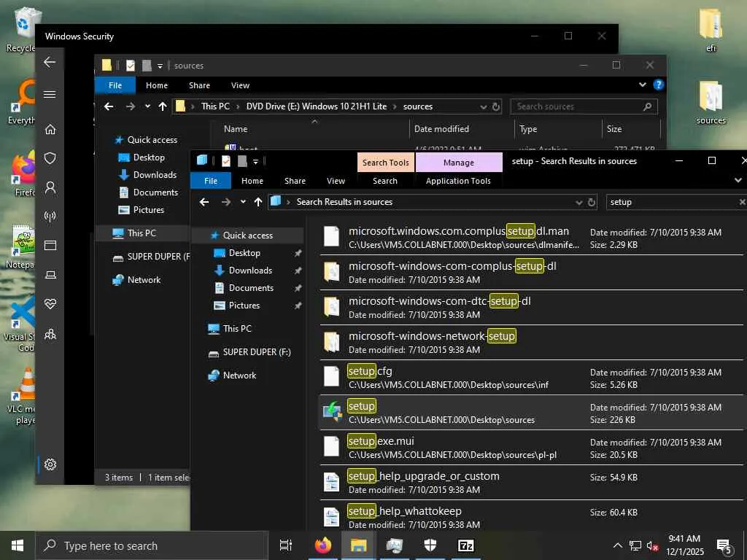Click the Home icon in Windows Security sidebar
Image resolution: width=747 pixels, height=560 pixels.
click(x=50, y=129)
